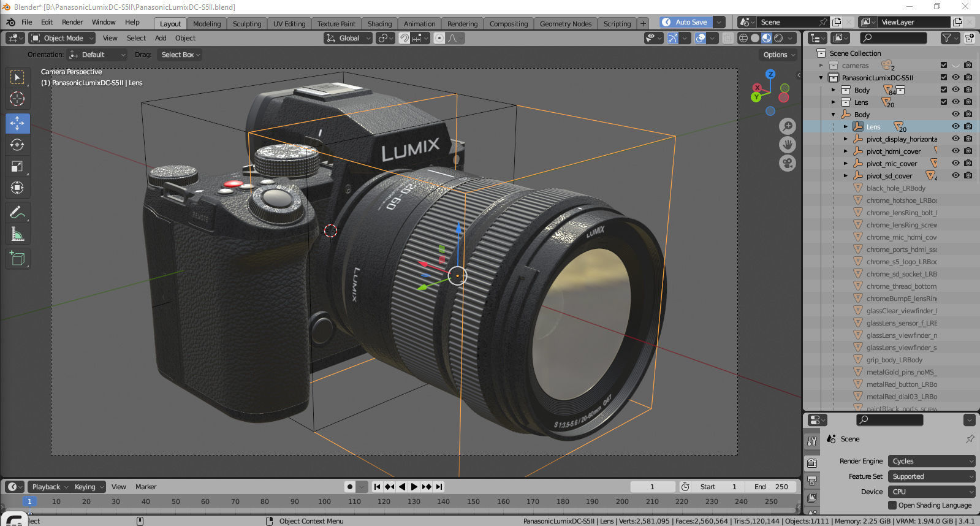Disable render for pivot_sd_cover camera icon
The height and width of the screenshot is (526, 980).
[x=968, y=175]
